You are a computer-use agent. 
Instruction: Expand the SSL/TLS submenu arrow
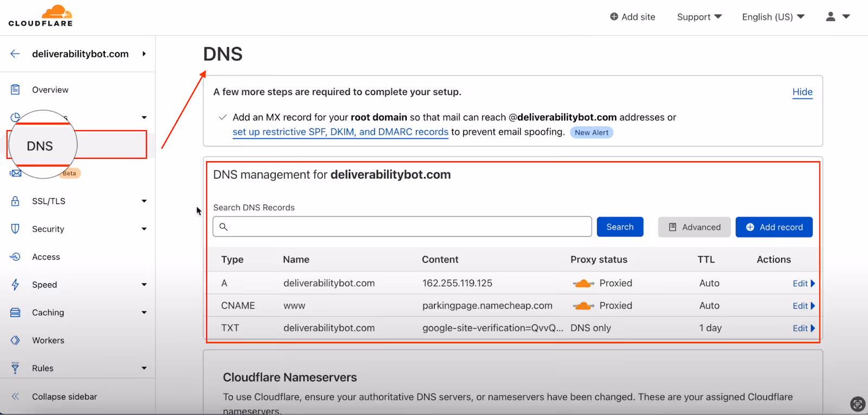pos(144,201)
